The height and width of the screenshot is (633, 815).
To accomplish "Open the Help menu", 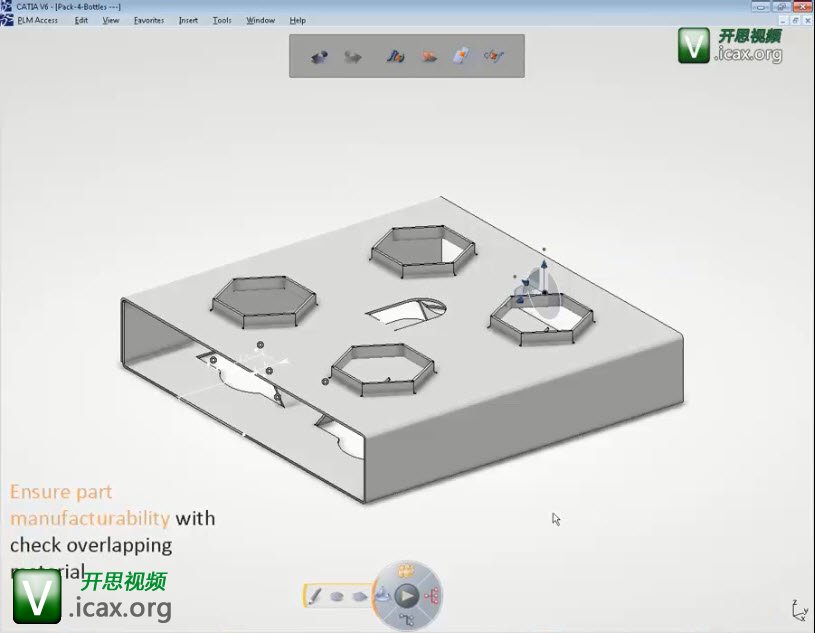I will pos(297,20).
